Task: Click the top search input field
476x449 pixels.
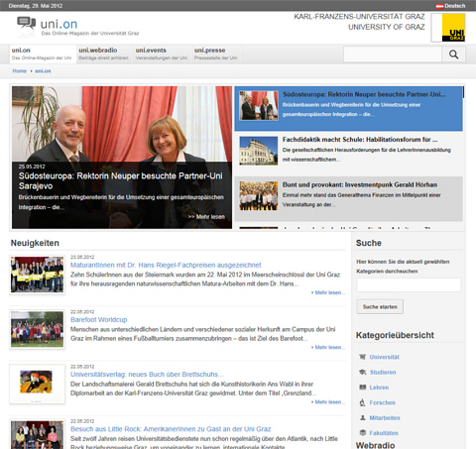Action: click(x=392, y=54)
